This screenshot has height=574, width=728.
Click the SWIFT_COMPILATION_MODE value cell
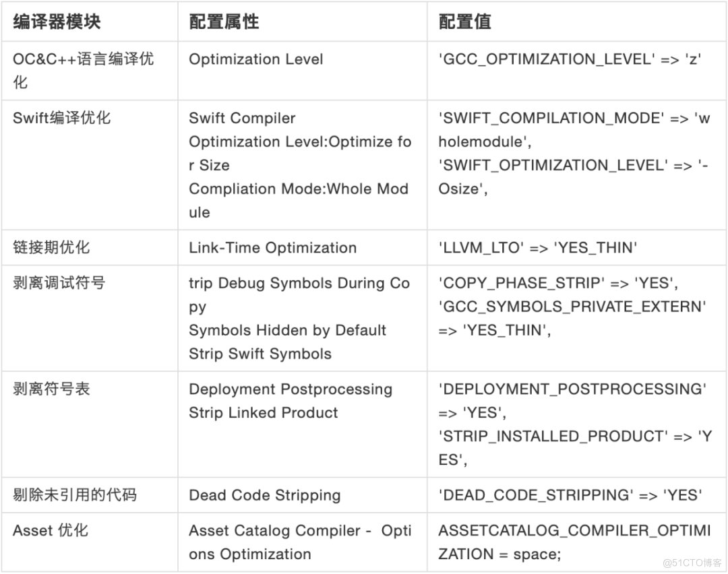click(x=574, y=130)
